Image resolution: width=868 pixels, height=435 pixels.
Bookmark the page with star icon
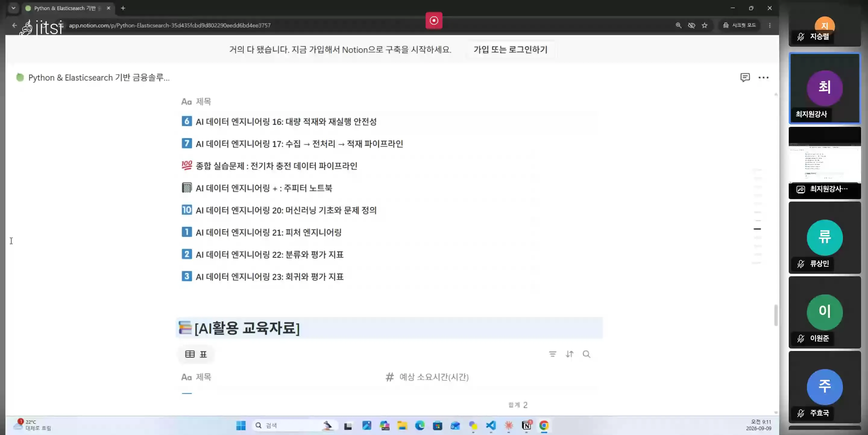[704, 25]
